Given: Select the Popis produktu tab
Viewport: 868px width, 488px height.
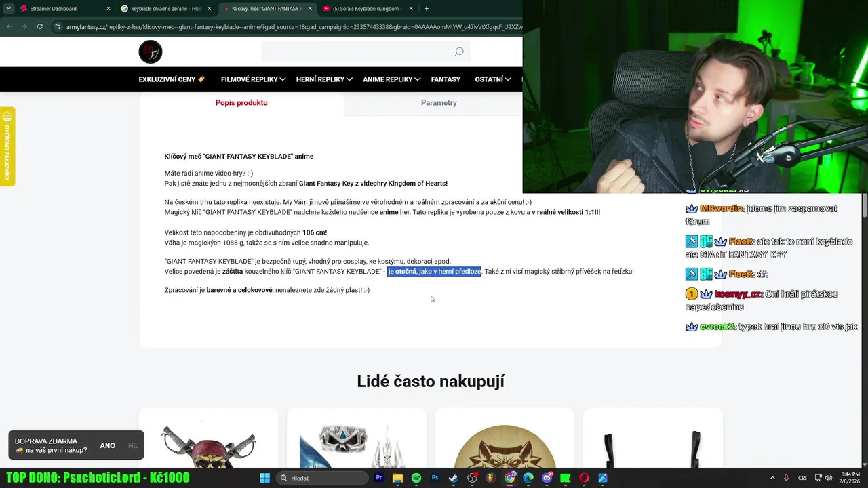Looking at the screenshot, I should 241,103.
